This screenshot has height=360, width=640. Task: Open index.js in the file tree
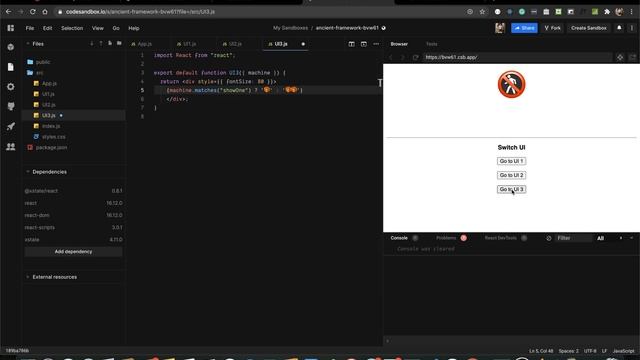(47, 126)
